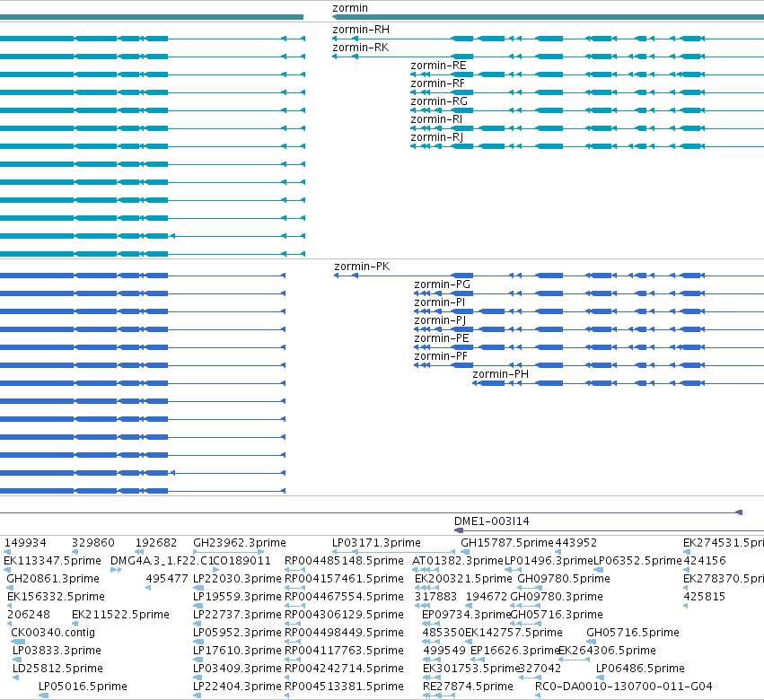Screen dimensions: 764x700
Task: Select the zormin-RK transcript
Action: [x=361, y=48]
